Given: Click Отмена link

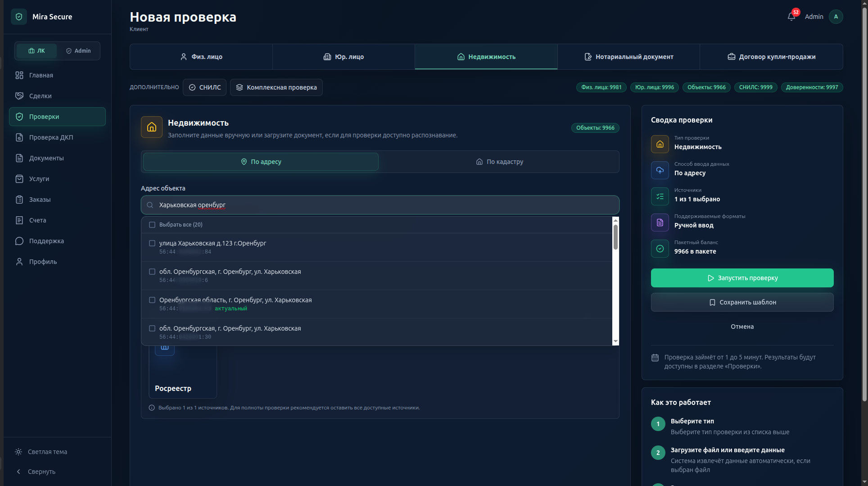Looking at the screenshot, I should coord(742,327).
